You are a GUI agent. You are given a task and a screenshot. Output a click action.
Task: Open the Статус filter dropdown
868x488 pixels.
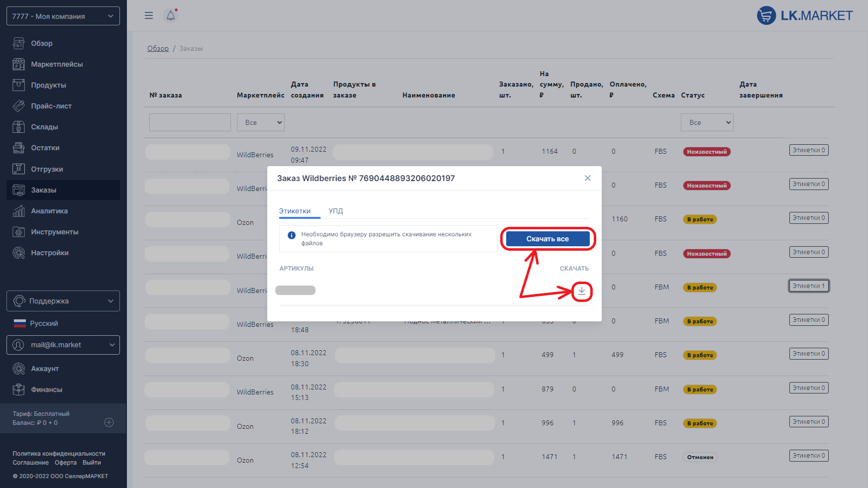point(707,122)
